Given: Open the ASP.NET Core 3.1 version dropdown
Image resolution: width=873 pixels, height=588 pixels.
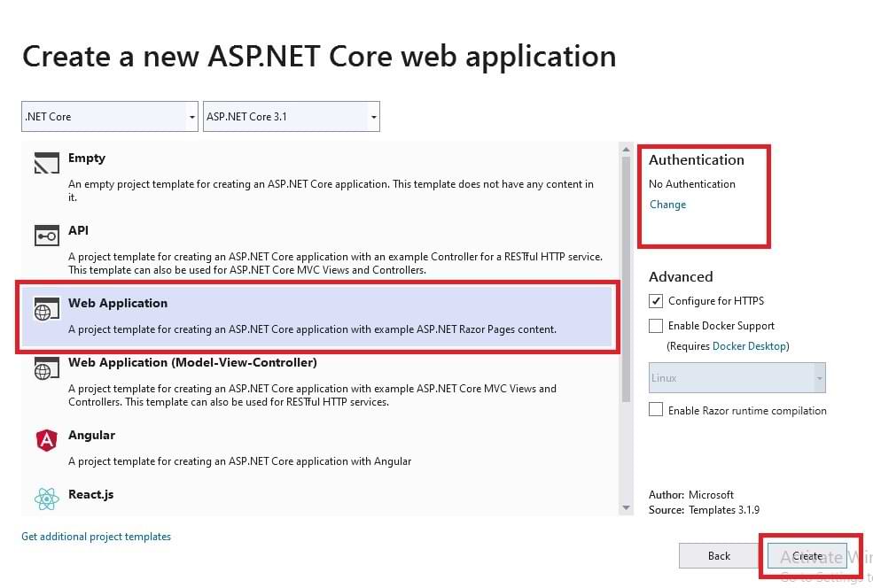Looking at the screenshot, I should [372, 116].
